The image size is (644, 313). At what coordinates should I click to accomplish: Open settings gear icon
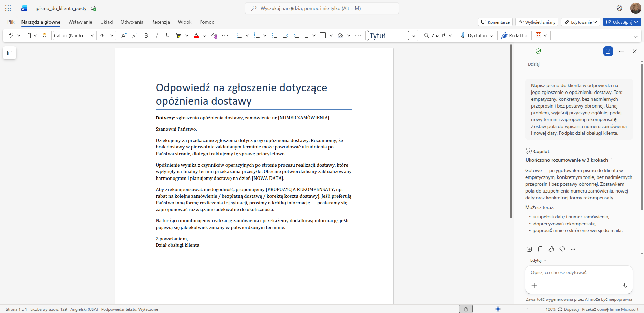[x=619, y=8]
